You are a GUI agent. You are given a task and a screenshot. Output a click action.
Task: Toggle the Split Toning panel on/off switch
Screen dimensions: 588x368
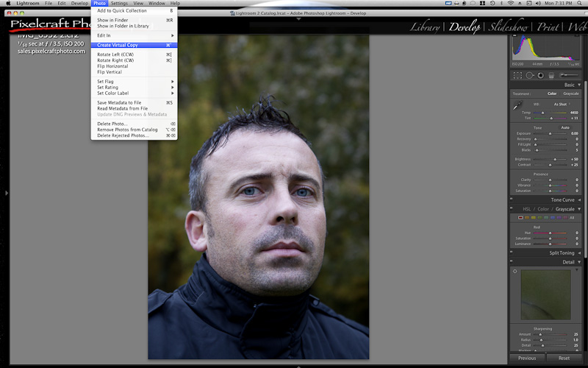coord(511,252)
